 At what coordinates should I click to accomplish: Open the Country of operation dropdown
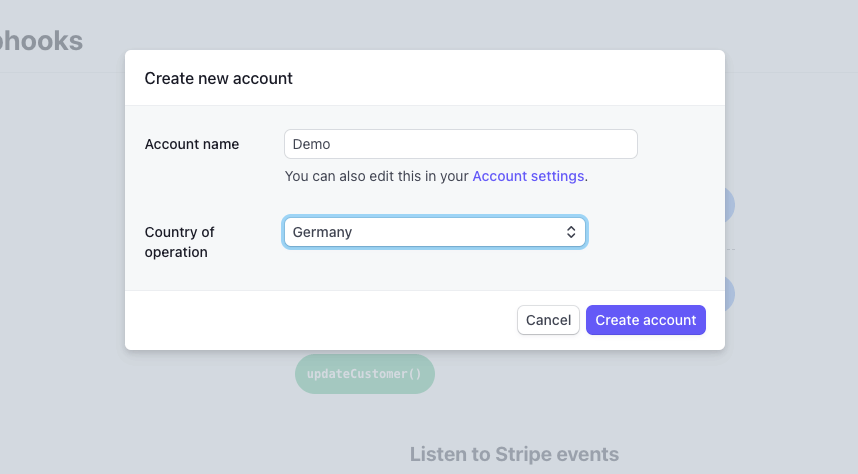434,232
